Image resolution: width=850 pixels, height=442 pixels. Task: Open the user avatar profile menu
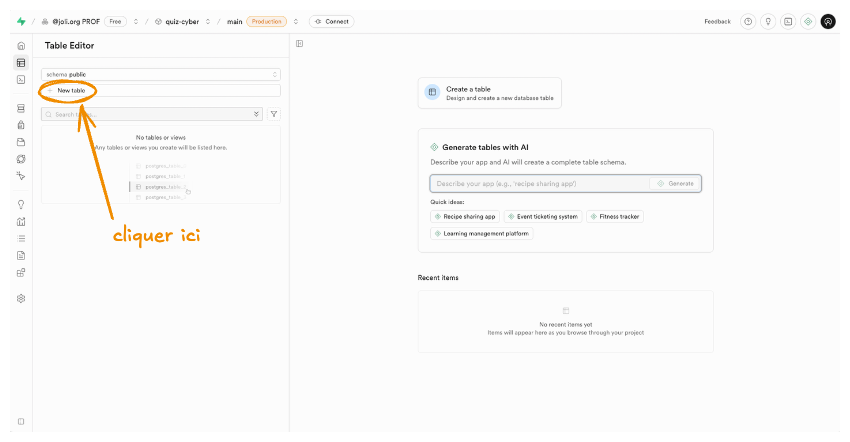pyautogui.click(x=827, y=21)
